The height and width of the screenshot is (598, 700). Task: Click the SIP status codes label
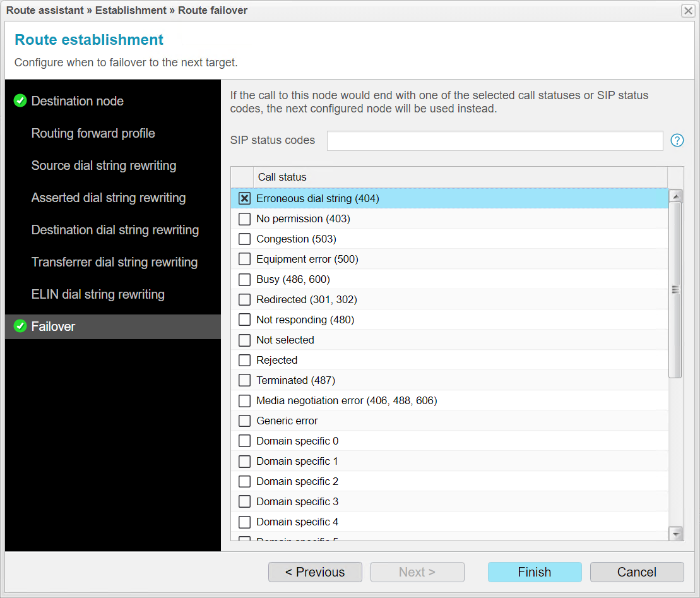click(x=272, y=140)
